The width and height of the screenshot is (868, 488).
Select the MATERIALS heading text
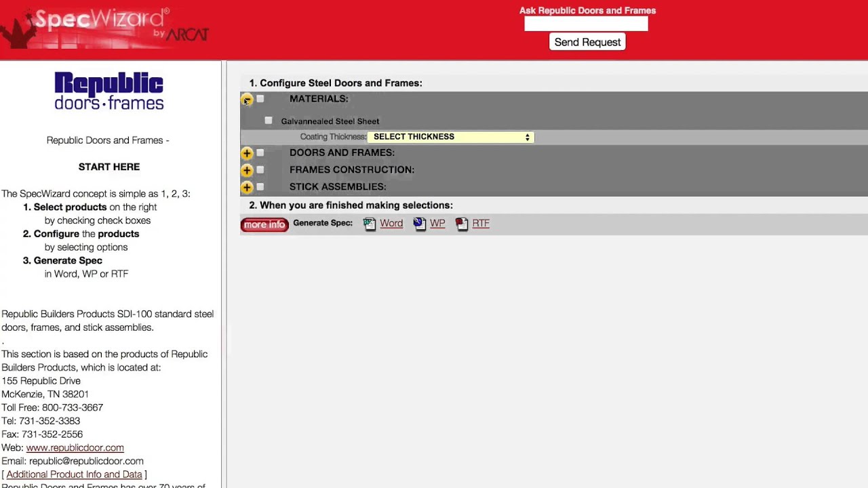[x=319, y=99]
